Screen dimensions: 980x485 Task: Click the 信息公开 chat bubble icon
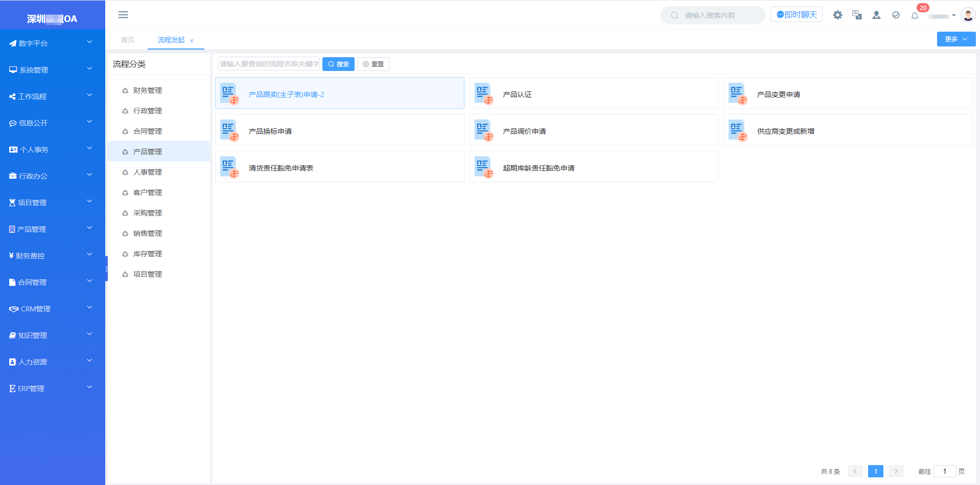13,123
